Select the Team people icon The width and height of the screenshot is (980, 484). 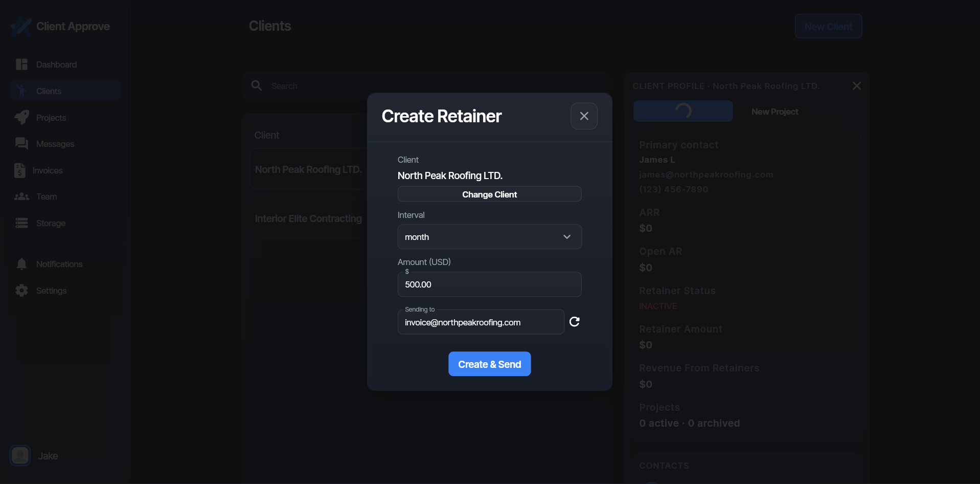[x=21, y=196]
